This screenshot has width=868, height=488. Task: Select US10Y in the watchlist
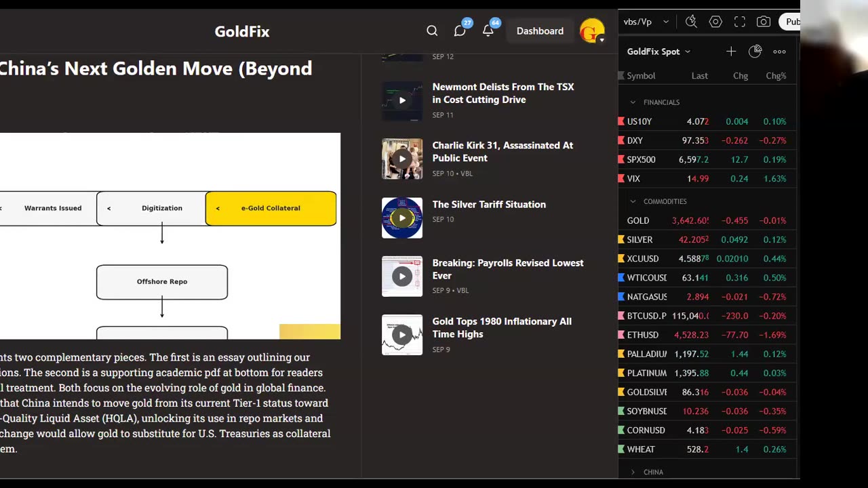tap(707, 121)
